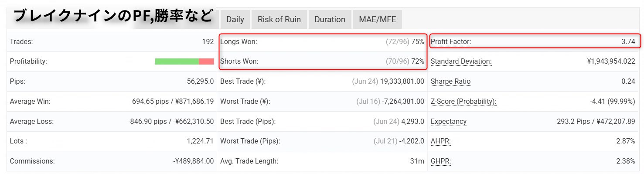Open the Daily tab

point(235,20)
